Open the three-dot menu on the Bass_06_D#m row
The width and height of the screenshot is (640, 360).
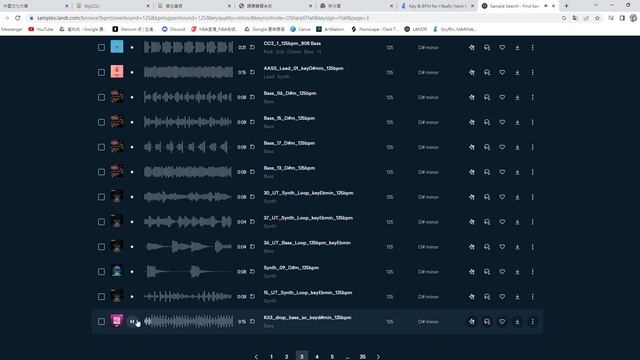(x=532, y=97)
